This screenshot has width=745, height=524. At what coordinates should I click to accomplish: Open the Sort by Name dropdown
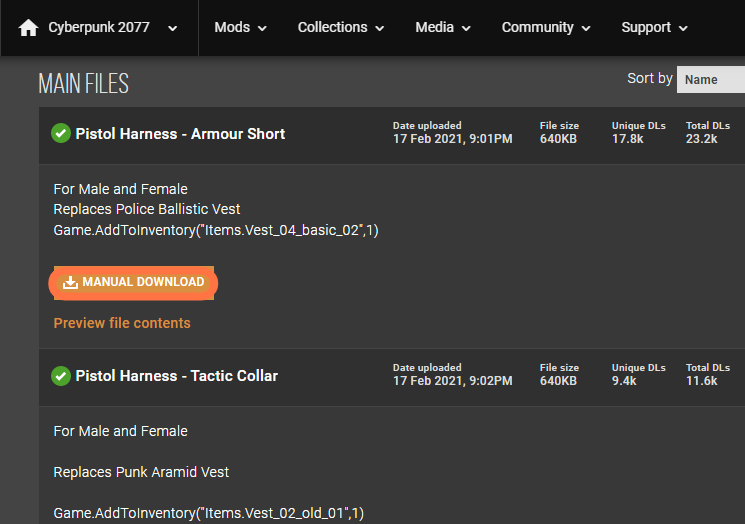(x=711, y=79)
